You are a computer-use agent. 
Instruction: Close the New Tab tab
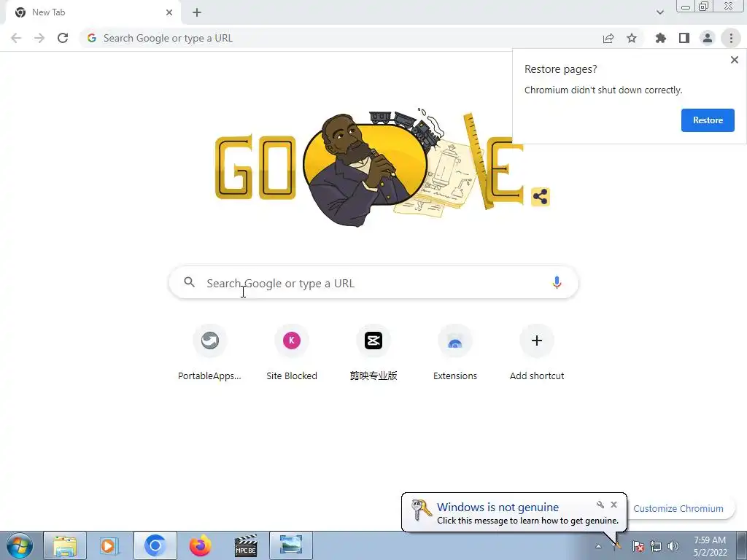pyautogui.click(x=169, y=12)
